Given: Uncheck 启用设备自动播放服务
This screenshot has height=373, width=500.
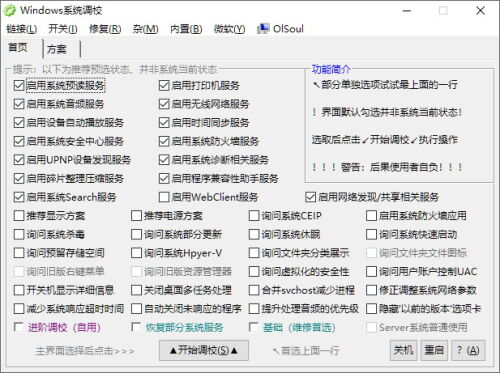Looking at the screenshot, I should 19,123.
